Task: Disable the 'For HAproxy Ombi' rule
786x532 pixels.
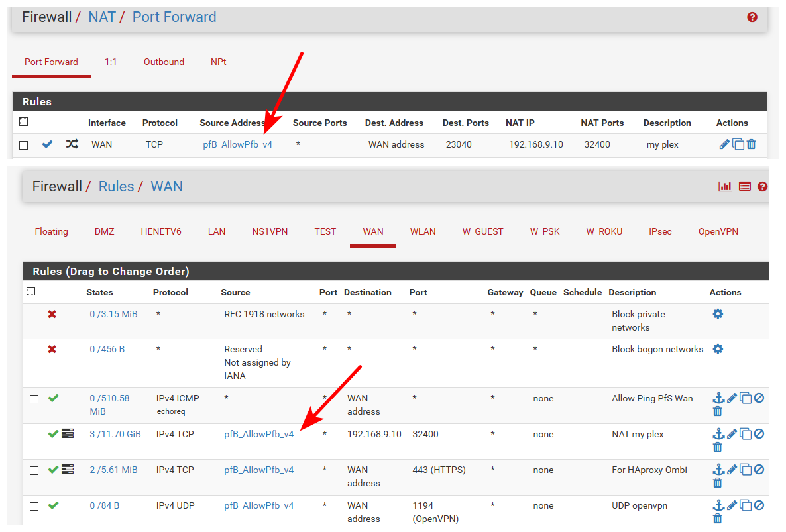Action: tap(759, 470)
